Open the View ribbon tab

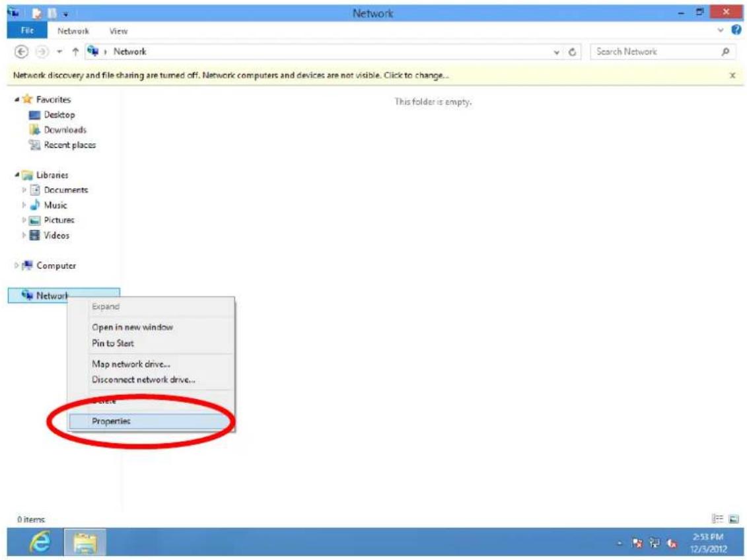point(118,31)
